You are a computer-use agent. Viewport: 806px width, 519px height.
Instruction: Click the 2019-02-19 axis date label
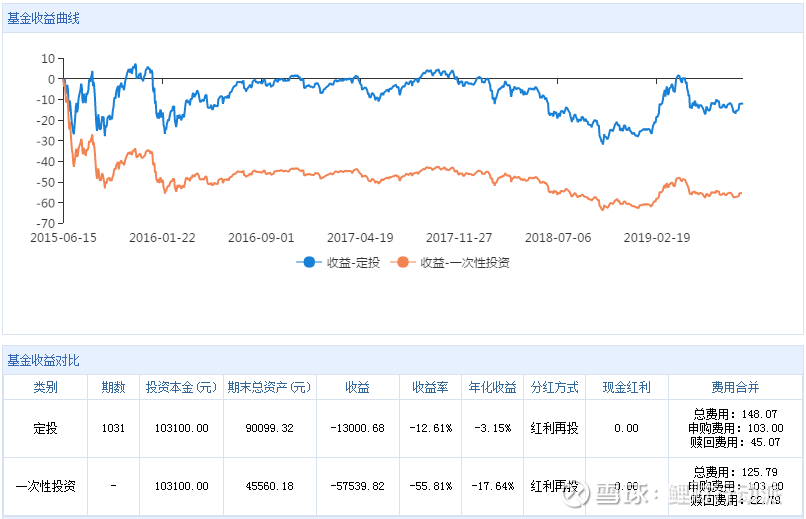click(657, 238)
